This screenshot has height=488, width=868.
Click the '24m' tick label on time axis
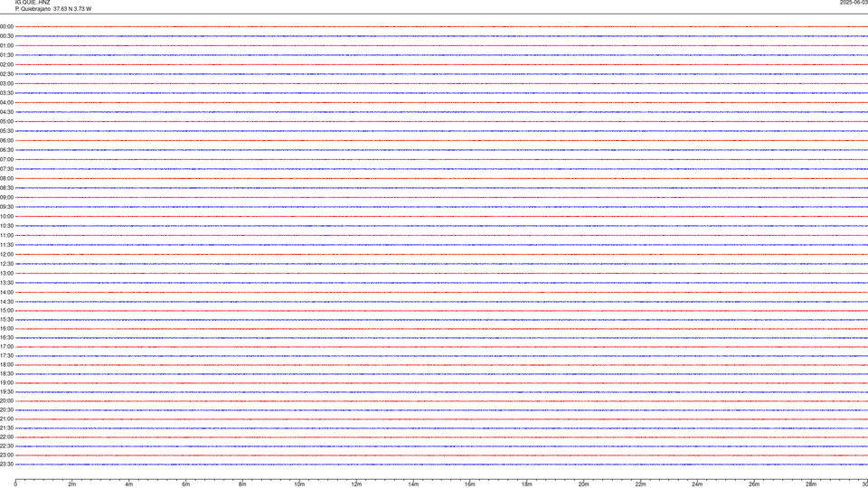(x=697, y=484)
